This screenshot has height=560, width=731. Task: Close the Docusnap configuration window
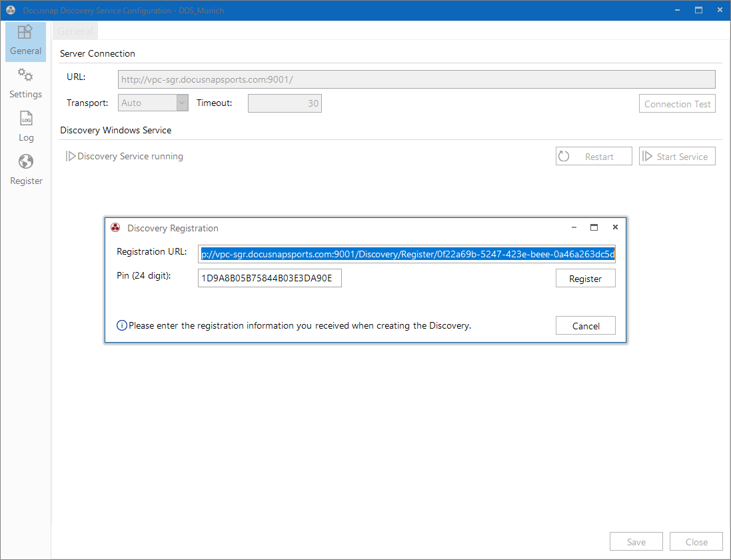click(720, 10)
